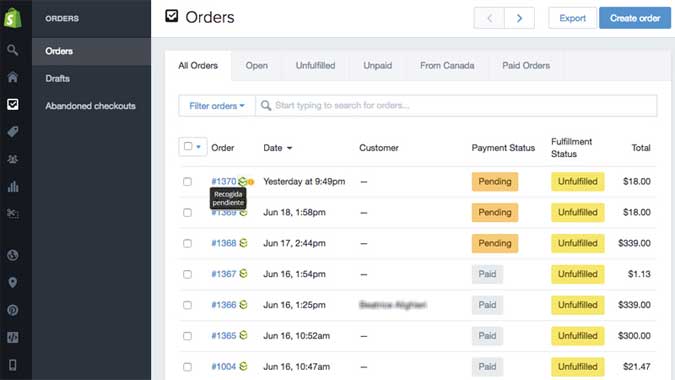Image resolution: width=675 pixels, height=380 pixels.
Task: Click the green icon beside order #1365
Action: (x=243, y=335)
